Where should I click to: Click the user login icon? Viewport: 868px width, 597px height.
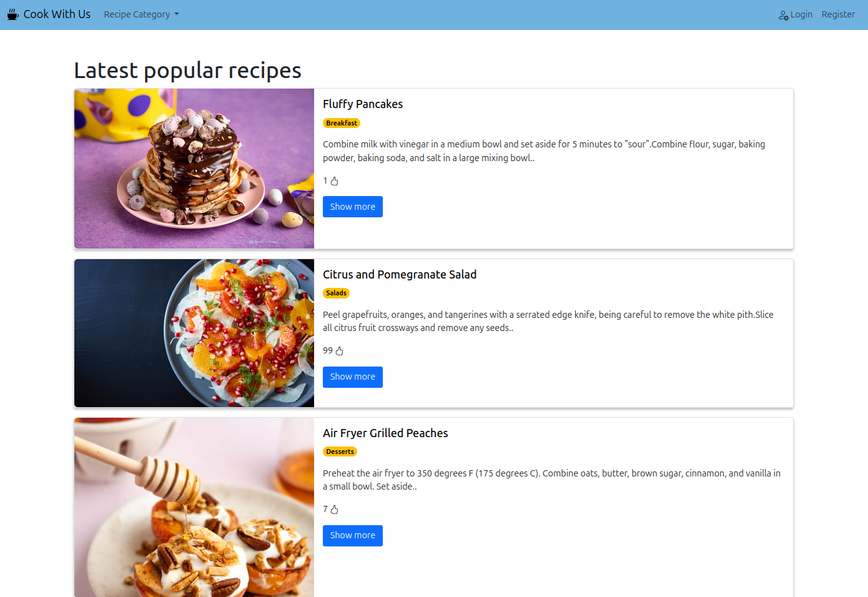(x=783, y=15)
